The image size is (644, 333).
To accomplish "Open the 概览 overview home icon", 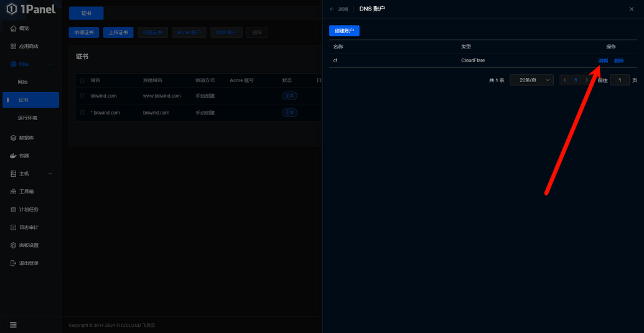I will (x=13, y=29).
